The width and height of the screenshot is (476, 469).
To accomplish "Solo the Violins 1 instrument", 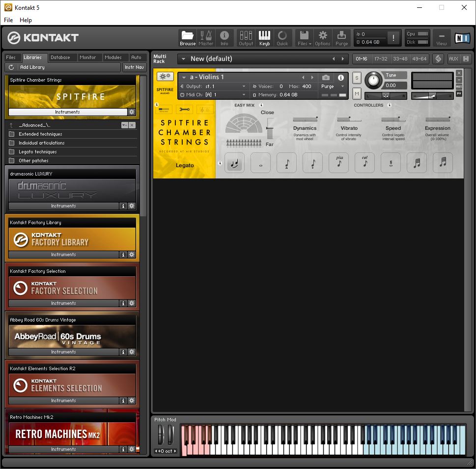I will pyautogui.click(x=357, y=78).
